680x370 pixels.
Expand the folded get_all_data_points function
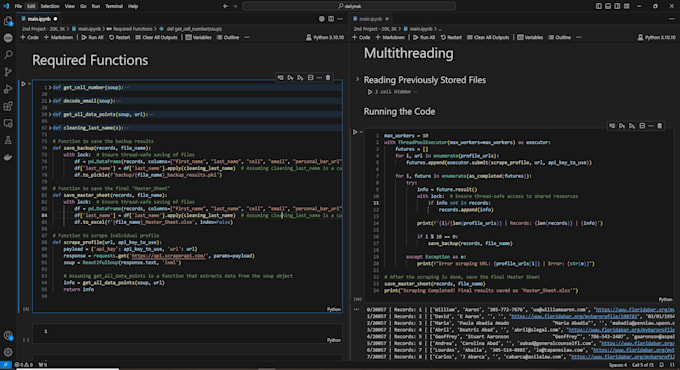click(x=50, y=115)
